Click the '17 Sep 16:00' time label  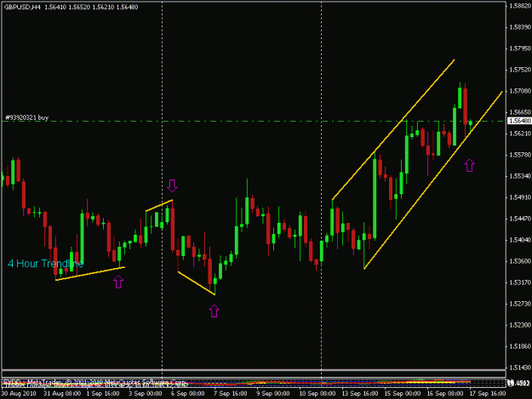point(488,394)
